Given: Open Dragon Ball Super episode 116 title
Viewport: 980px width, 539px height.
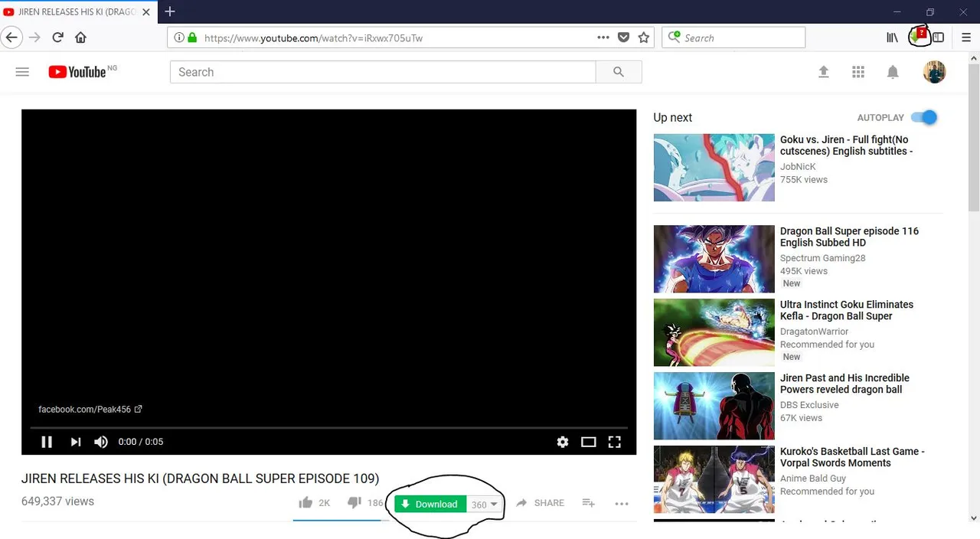Looking at the screenshot, I should pos(849,237).
